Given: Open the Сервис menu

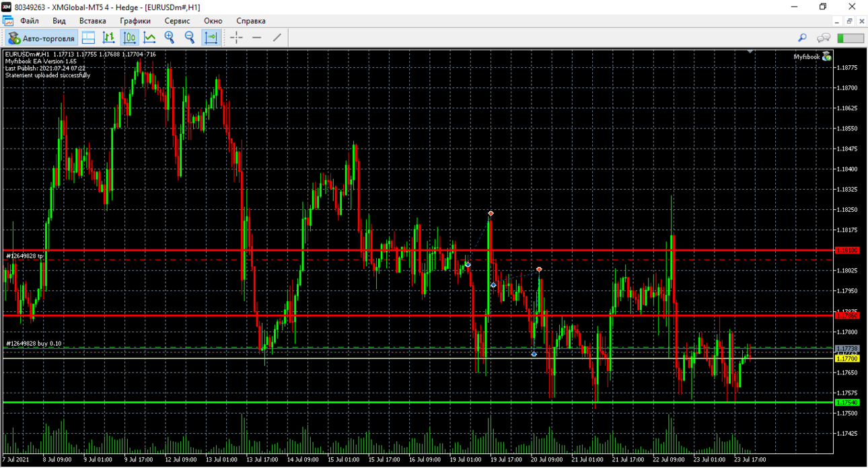Looking at the screenshot, I should (177, 21).
